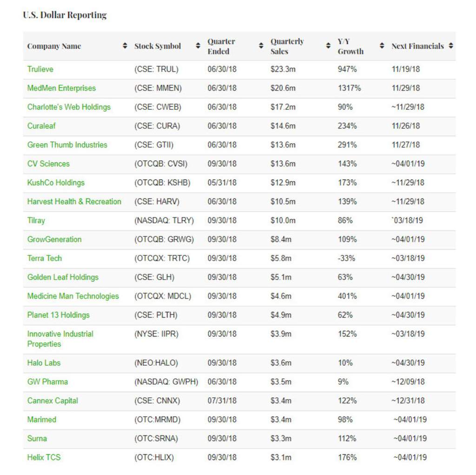Open the GrowGeneration link
The height and width of the screenshot is (475, 476).
click(55, 240)
